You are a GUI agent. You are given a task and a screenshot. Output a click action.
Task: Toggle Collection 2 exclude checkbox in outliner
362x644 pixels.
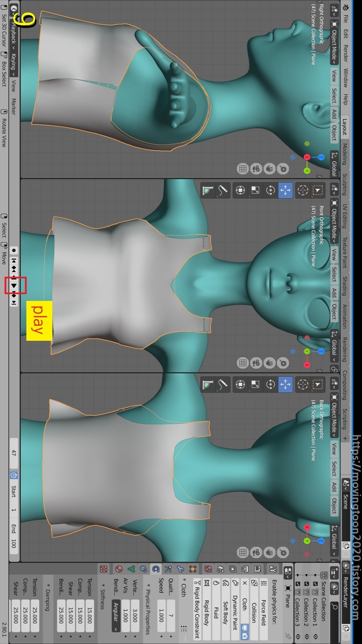click(306, 584)
